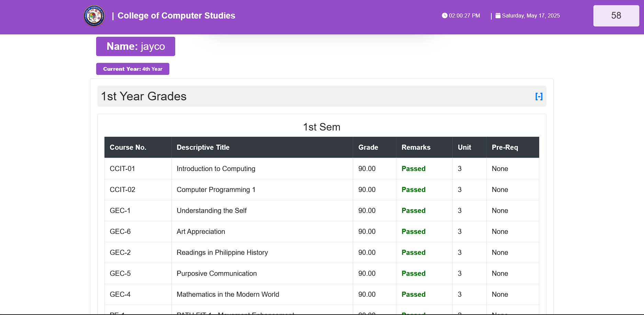The image size is (644, 315).
Task: Click the College of Computer Studies title text
Action: [x=177, y=15]
